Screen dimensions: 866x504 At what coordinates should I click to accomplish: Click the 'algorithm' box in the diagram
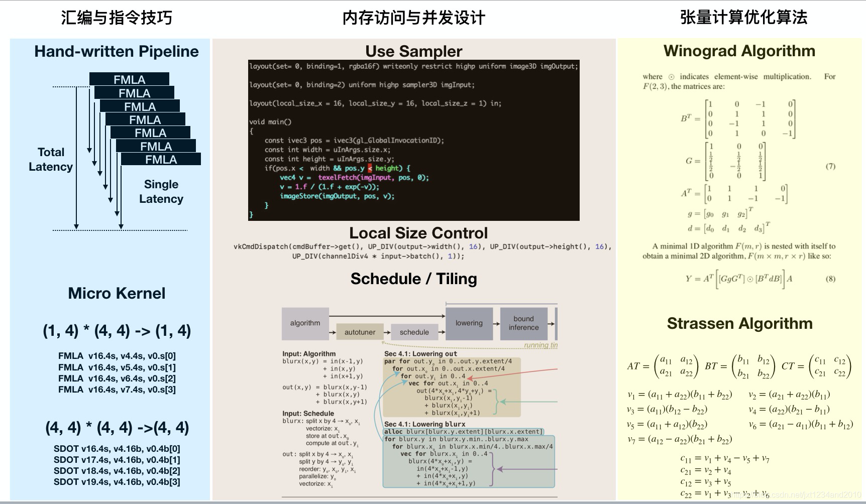(305, 323)
